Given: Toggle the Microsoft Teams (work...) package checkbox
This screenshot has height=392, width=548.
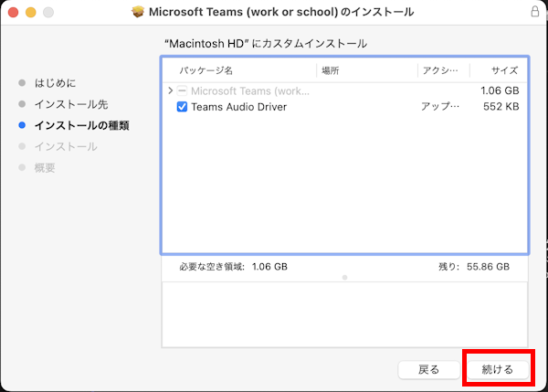Looking at the screenshot, I should pyautogui.click(x=182, y=91).
